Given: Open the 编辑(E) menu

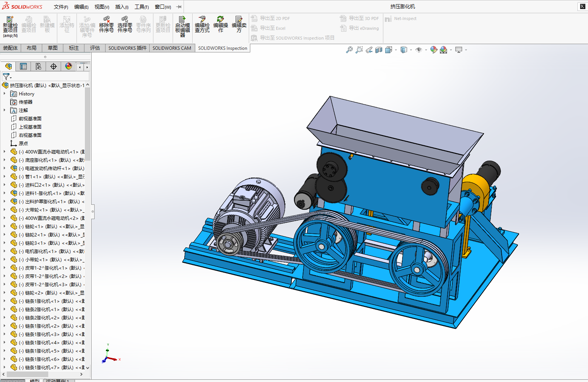Looking at the screenshot, I should [x=81, y=7].
